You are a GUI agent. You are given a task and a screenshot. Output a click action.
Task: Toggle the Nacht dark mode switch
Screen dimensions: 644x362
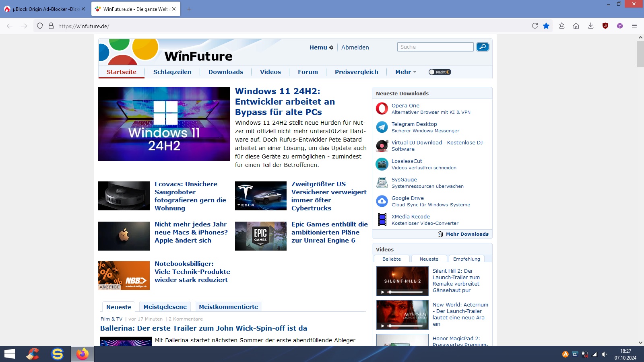pyautogui.click(x=440, y=72)
